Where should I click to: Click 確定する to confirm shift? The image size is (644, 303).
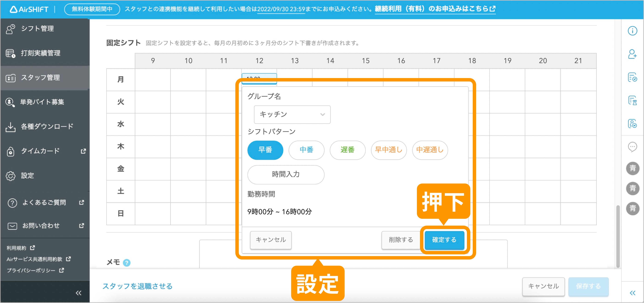pos(444,240)
